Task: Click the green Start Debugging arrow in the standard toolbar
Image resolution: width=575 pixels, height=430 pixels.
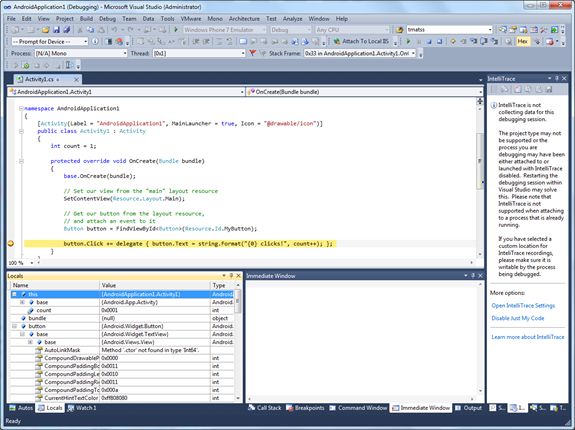Action: 176,30
